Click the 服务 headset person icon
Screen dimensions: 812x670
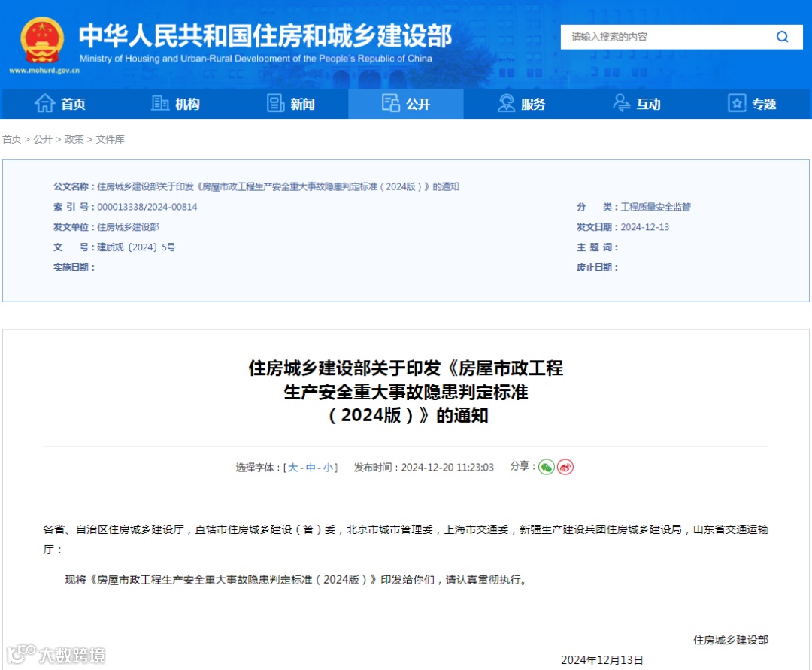[x=506, y=103]
